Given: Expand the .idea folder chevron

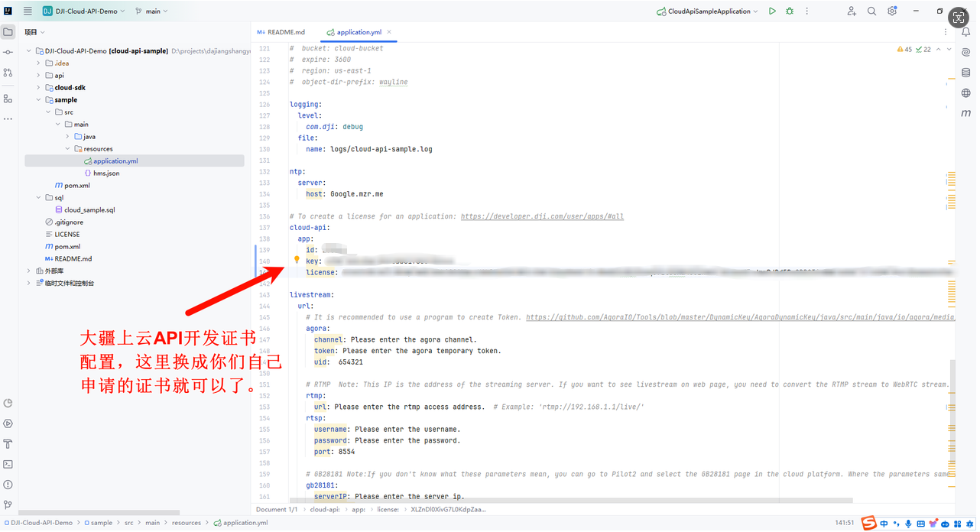Looking at the screenshot, I should (x=38, y=63).
